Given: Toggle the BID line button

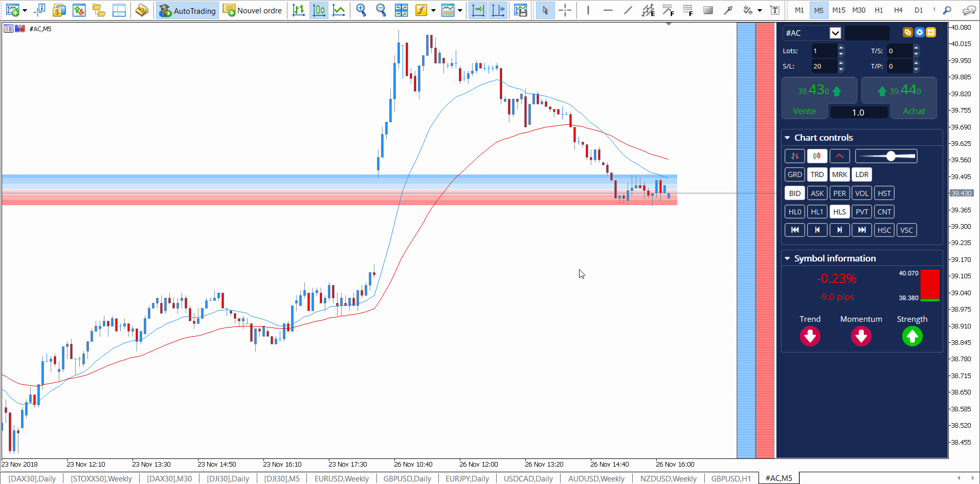Looking at the screenshot, I should pyautogui.click(x=795, y=193).
